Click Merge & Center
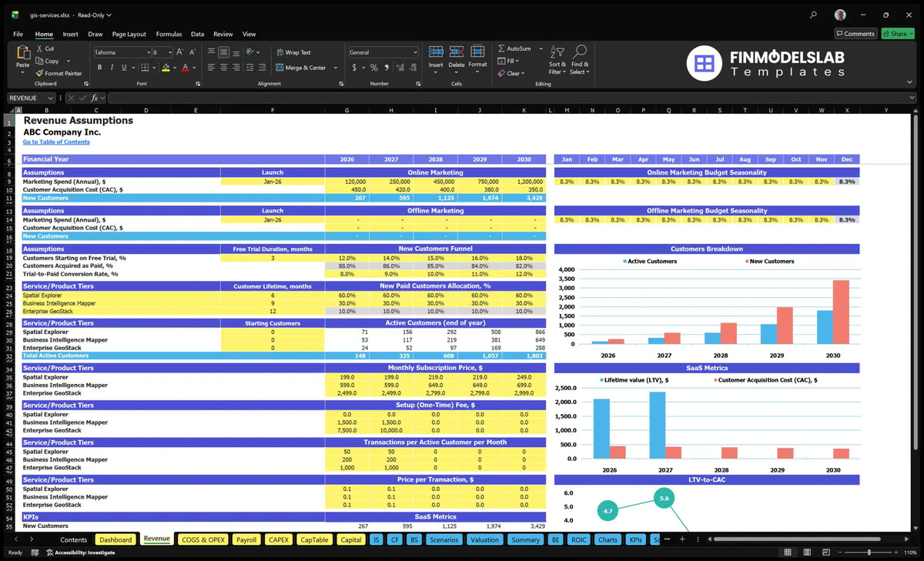Viewport: 924px width, 561px height. click(x=300, y=68)
